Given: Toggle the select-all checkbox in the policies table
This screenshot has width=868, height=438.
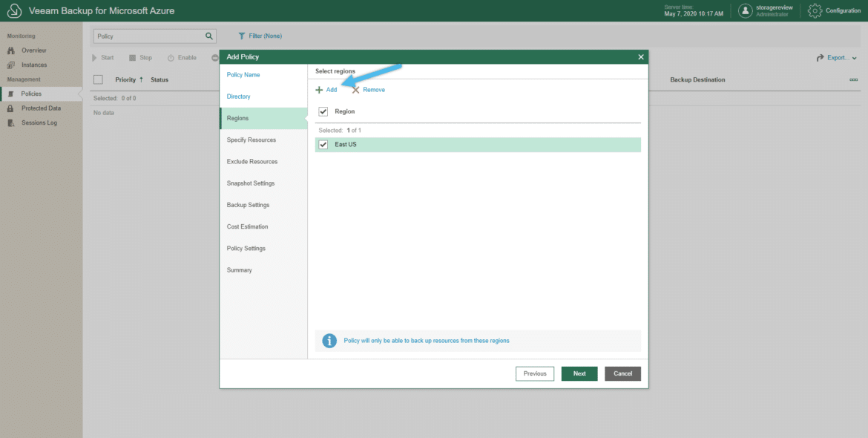Looking at the screenshot, I should click(x=98, y=79).
